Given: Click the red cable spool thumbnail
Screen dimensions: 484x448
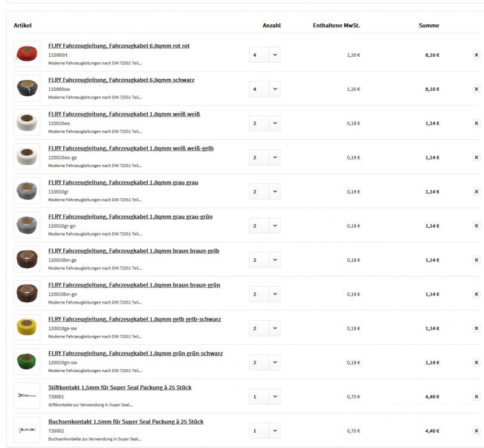Looking at the screenshot, I should [x=27, y=54].
